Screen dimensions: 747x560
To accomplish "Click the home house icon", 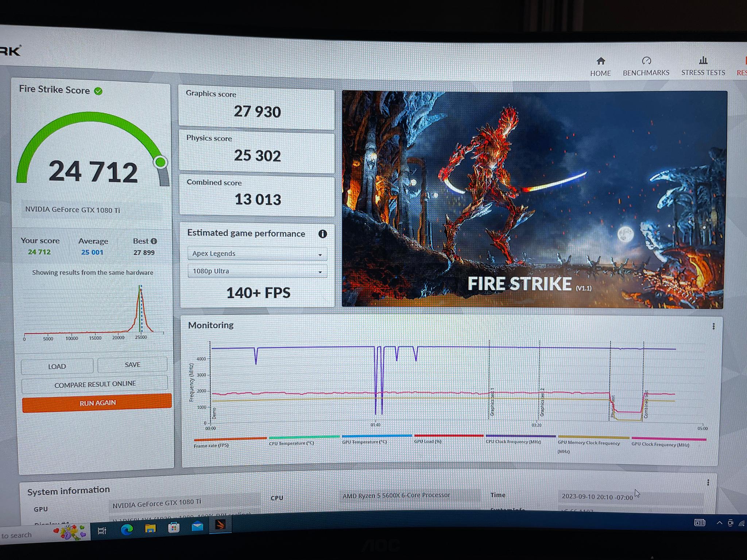I will point(601,61).
